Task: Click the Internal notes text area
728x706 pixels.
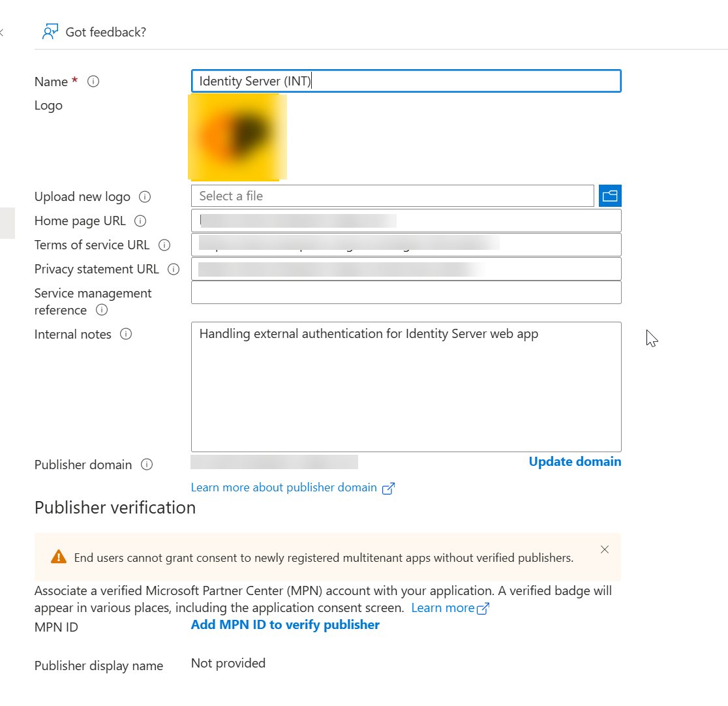Action: pyautogui.click(x=406, y=387)
